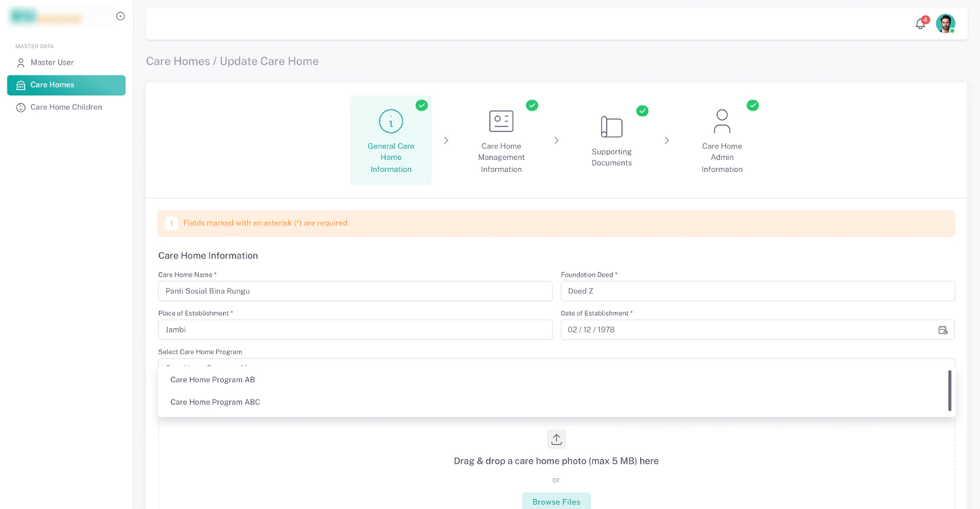Viewport: 980px width, 509px height.
Task: Click the exclamation icon in the required-fields alert
Action: tap(171, 223)
